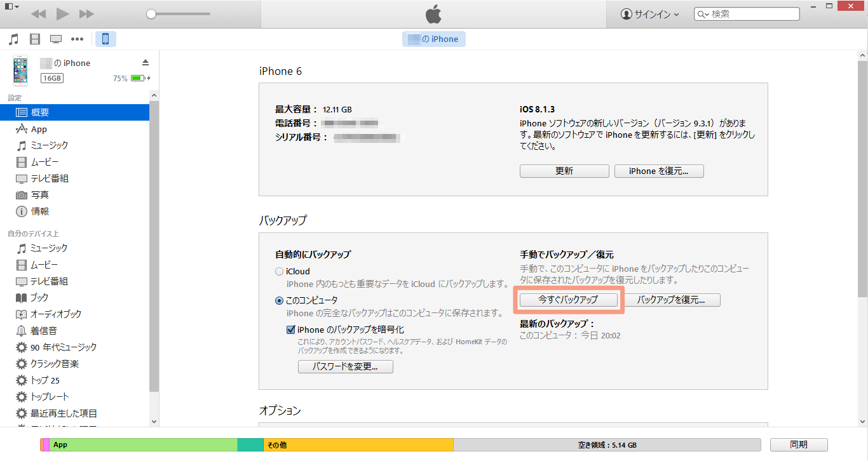Open 90 年代ミュージック playlist
The height and width of the screenshot is (461, 868).
(x=74, y=347)
